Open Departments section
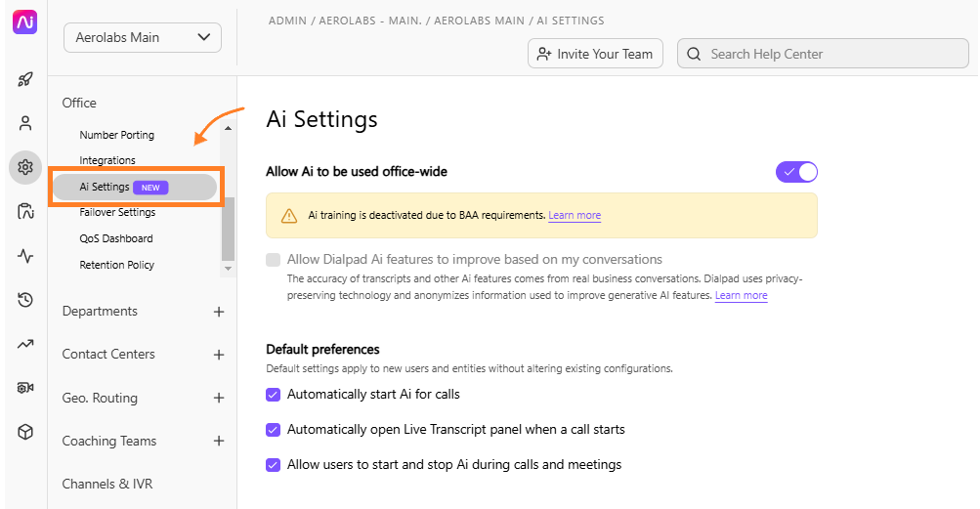 pyautogui.click(x=100, y=312)
